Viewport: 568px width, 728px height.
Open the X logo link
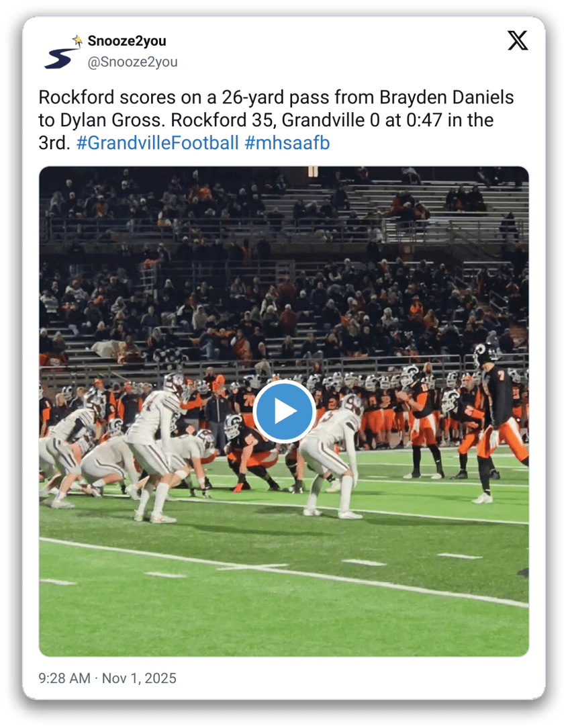coord(518,40)
